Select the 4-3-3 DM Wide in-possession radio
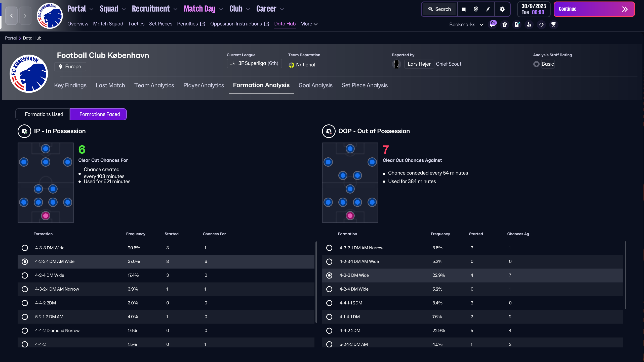 pos(25,248)
